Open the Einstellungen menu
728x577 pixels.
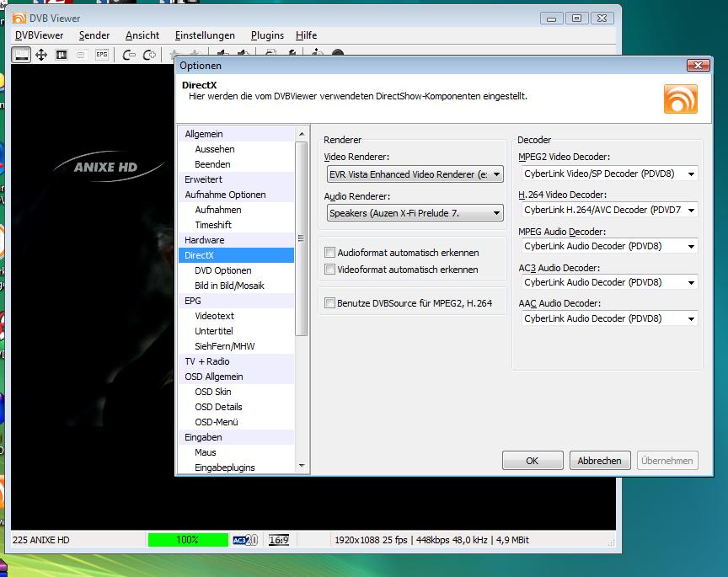tap(205, 35)
